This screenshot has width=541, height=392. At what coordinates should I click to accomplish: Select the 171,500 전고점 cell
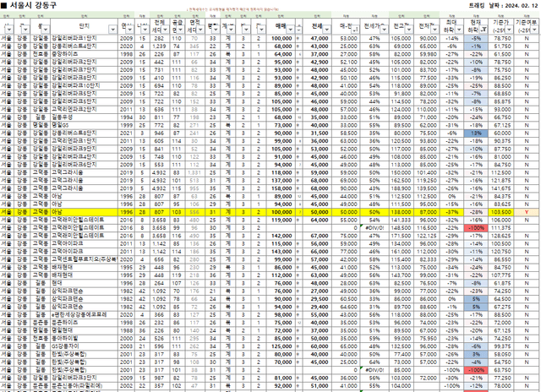401,237
